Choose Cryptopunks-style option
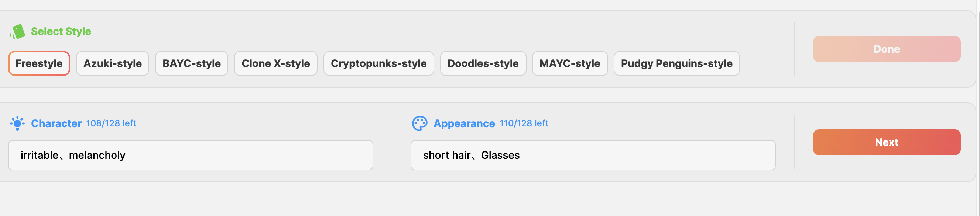980x216 pixels. coord(378,63)
